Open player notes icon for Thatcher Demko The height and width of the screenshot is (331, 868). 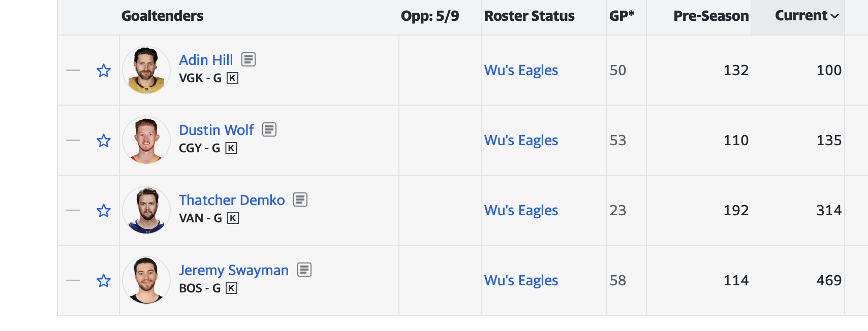(300, 200)
